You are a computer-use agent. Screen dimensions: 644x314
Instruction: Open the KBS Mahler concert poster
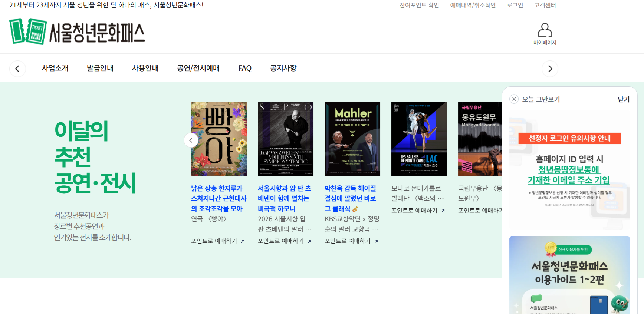tap(352, 139)
